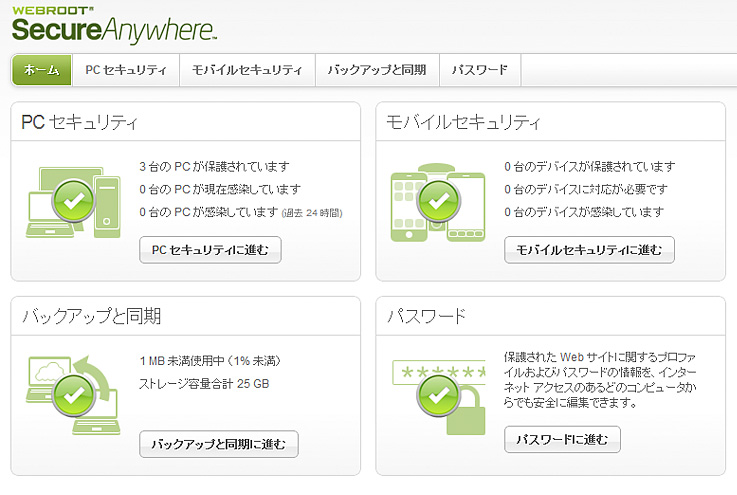Select the ホーム tab
The width and height of the screenshot is (737, 495).
(x=41, y=70)
